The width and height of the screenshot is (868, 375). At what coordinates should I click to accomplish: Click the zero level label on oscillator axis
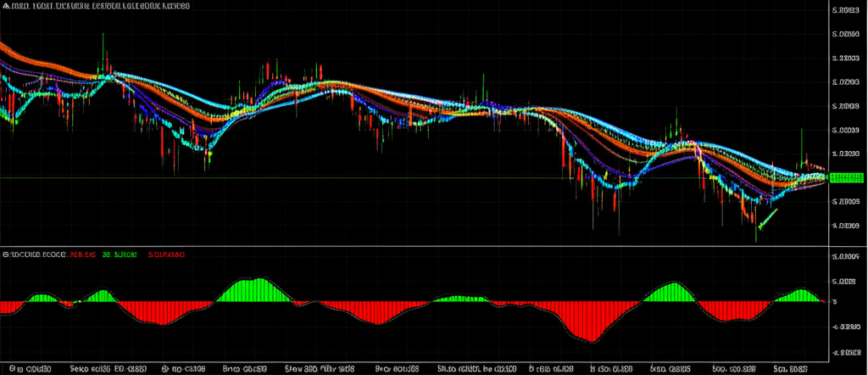pos(834,302)
